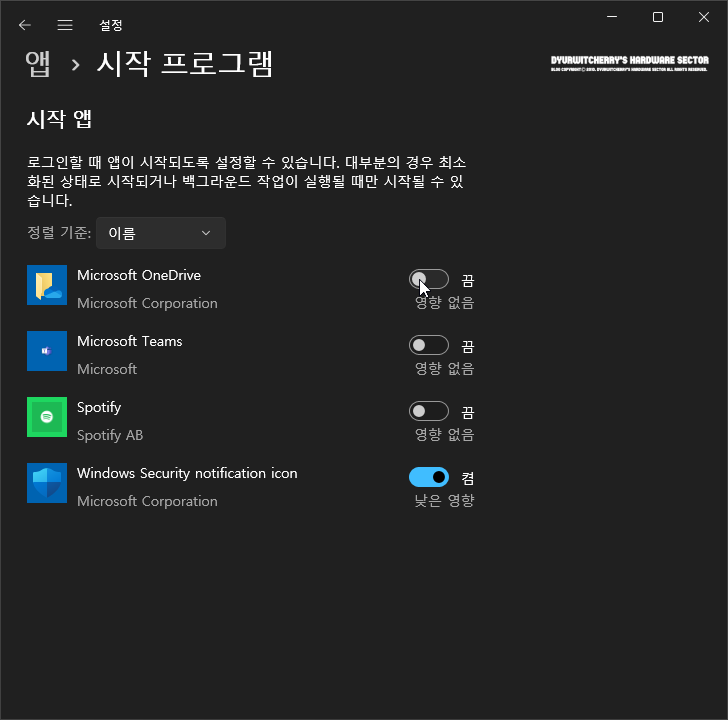Disable Windows Security notification icon toggle
Viewport: 728px width, 720px height.
pos(429,477)
